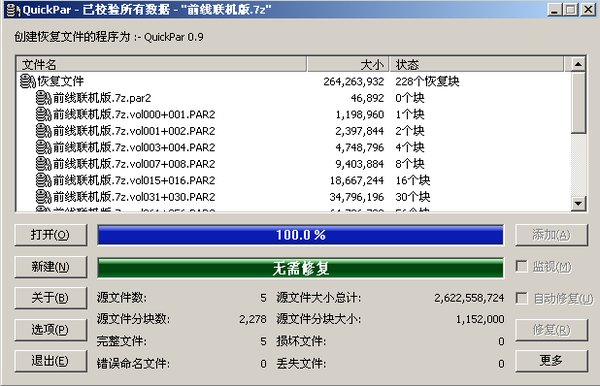Click total size value 2,622,558,724
This screenshot has height=386, width=600.
pos(469,298)
